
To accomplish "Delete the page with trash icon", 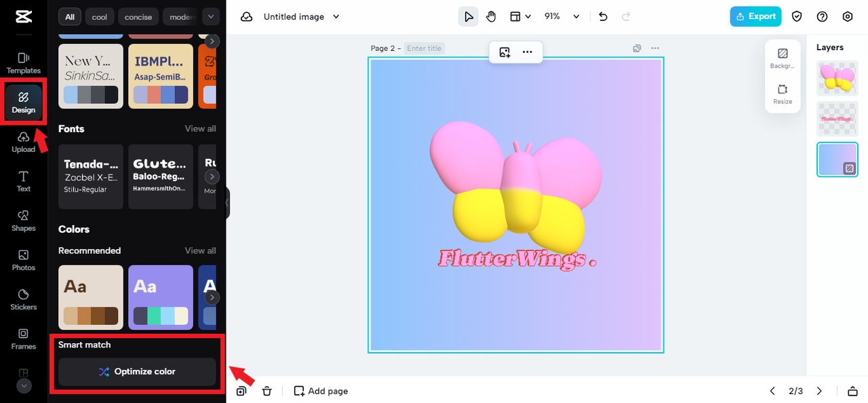I will [267, 391].
